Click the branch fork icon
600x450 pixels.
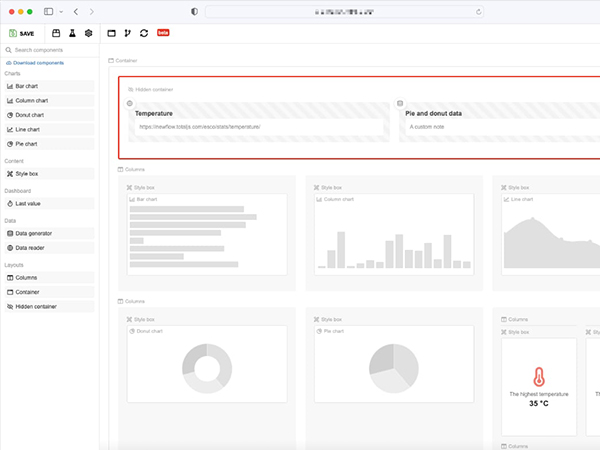point(127,33)
